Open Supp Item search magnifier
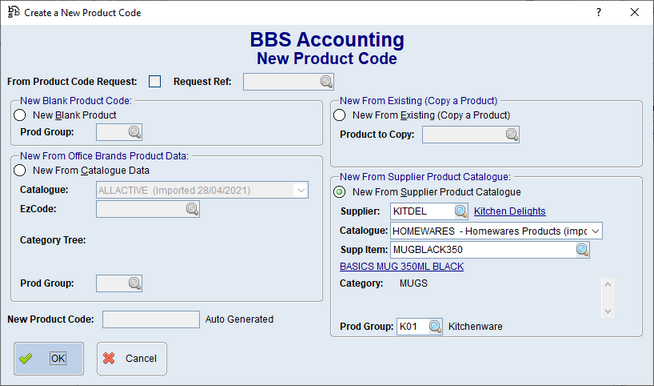 (582, 250)
